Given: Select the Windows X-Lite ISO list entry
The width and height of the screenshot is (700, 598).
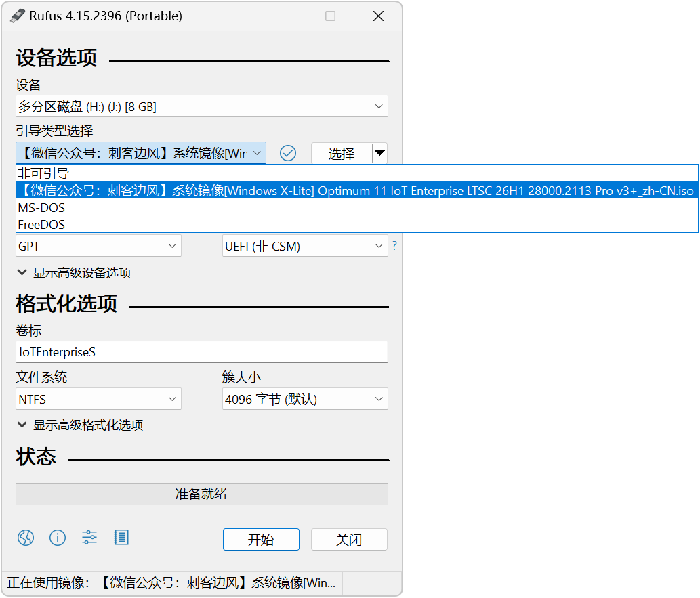Looking at the screenshot, I should [356, 191].
